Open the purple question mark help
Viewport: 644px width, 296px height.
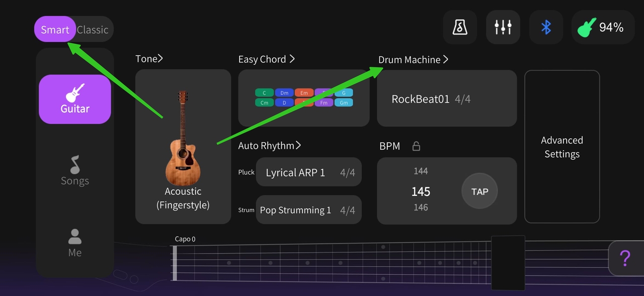[625, 258]
